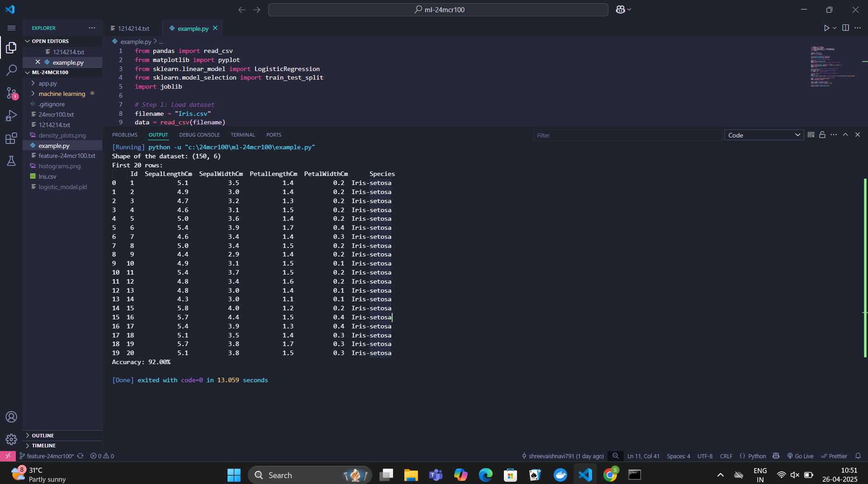Go to line via Ln 11, Col 41
The image size is (868, 484).
pyautogui.click(x=643, y=456)
